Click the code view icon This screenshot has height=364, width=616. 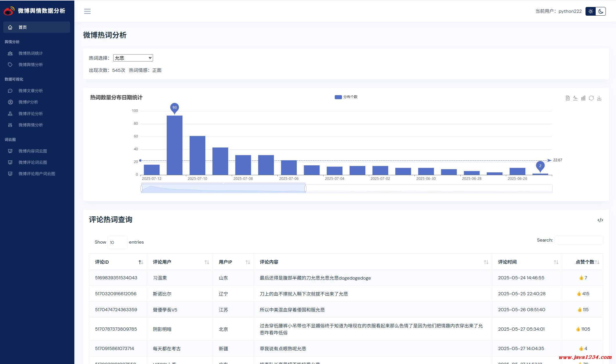click(600, 220)
